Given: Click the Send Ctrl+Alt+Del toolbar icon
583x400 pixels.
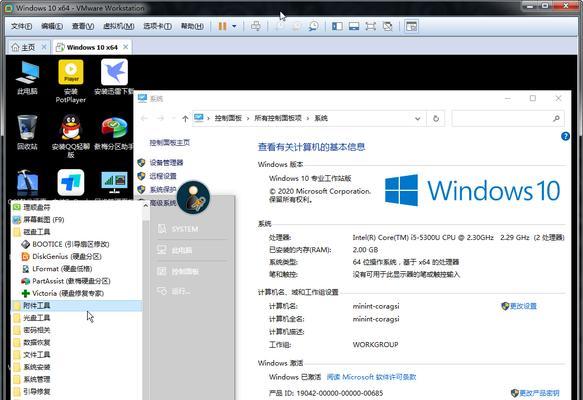Looking at the screenshot, I should pyautogui.click(x=256, y=26).
